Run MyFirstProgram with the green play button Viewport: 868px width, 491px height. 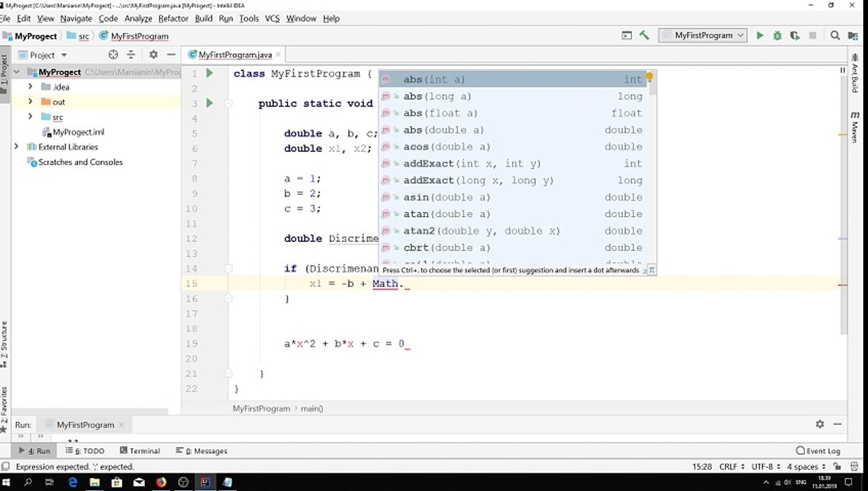click(759, 35)
